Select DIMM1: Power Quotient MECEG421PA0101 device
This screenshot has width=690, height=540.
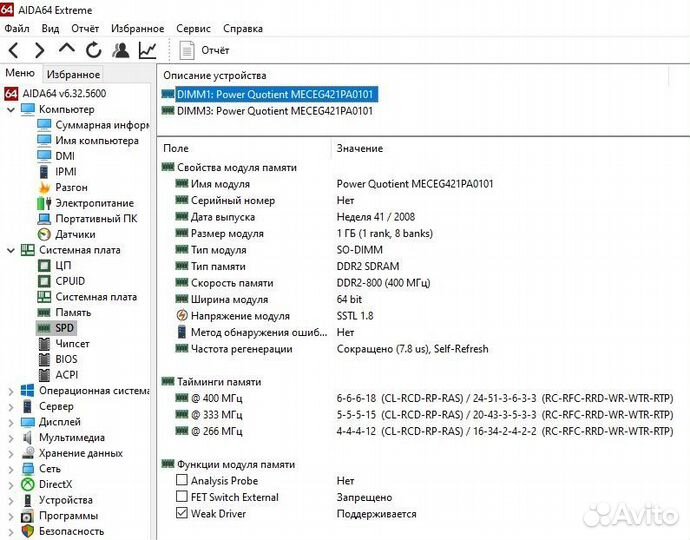[x=268, y=94]
